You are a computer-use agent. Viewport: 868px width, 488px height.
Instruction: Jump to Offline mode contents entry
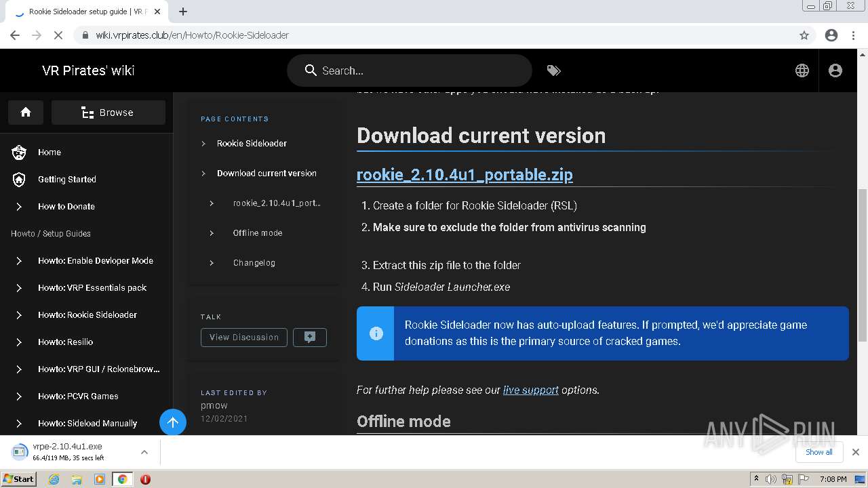click(x=258, y=233)
